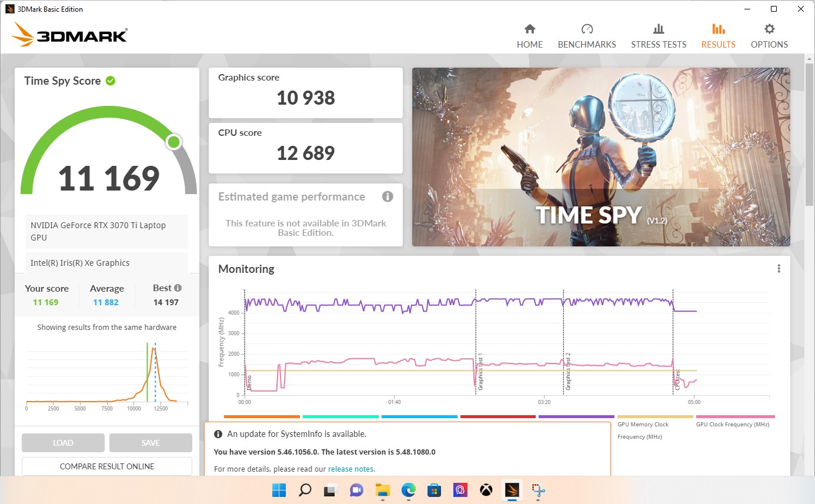The image size is (815, 504).
Task: Click the Intel(R) Iris(R) Xe Graphics entry
Action: point(107,263)
